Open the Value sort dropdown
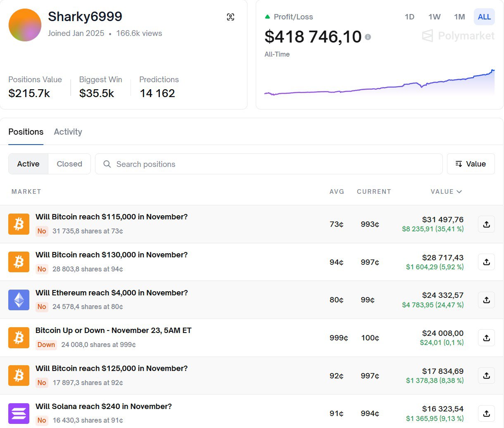This screenshot has width=504, height=428. [x=471, y=164]
